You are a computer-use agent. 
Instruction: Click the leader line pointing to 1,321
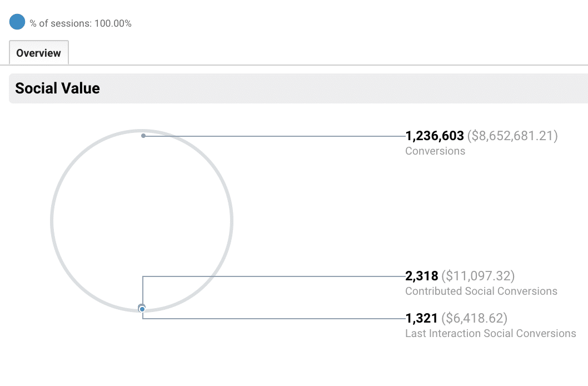278,318
